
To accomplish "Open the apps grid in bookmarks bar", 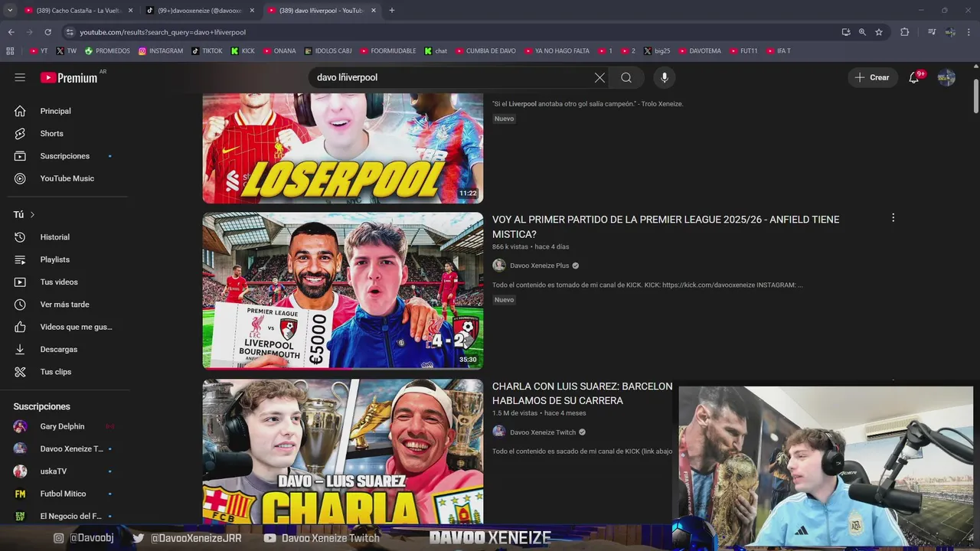I will pyautogui.click(x=10, y=51).
